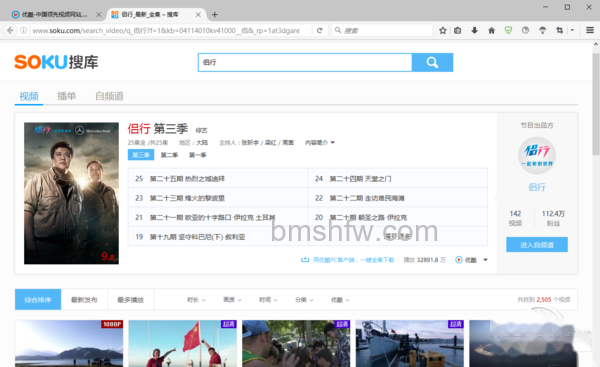Click the blue magnifier search button
The width and height of the screenshot is (600, 367).
(x=432, y=62)
